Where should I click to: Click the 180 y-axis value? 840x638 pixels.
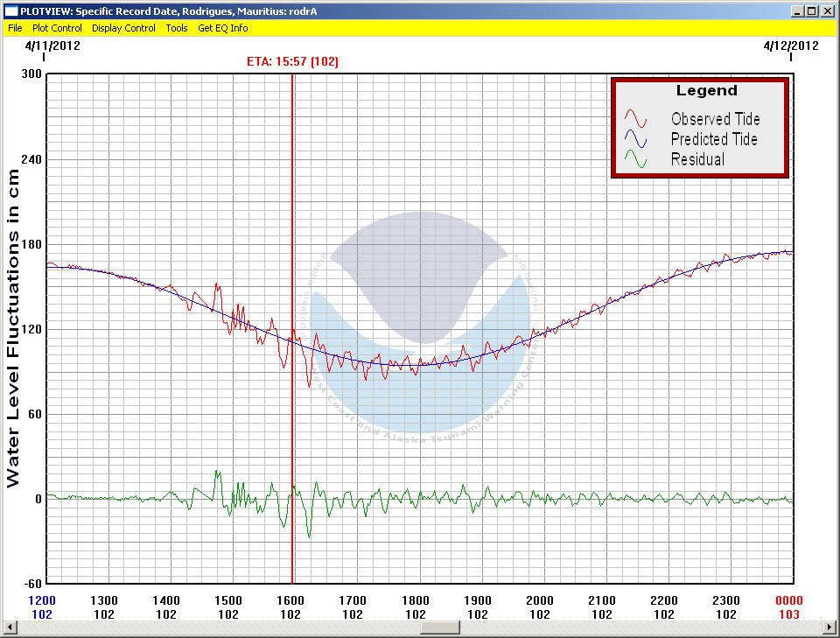pyautogui.click(x=31, y=244)
